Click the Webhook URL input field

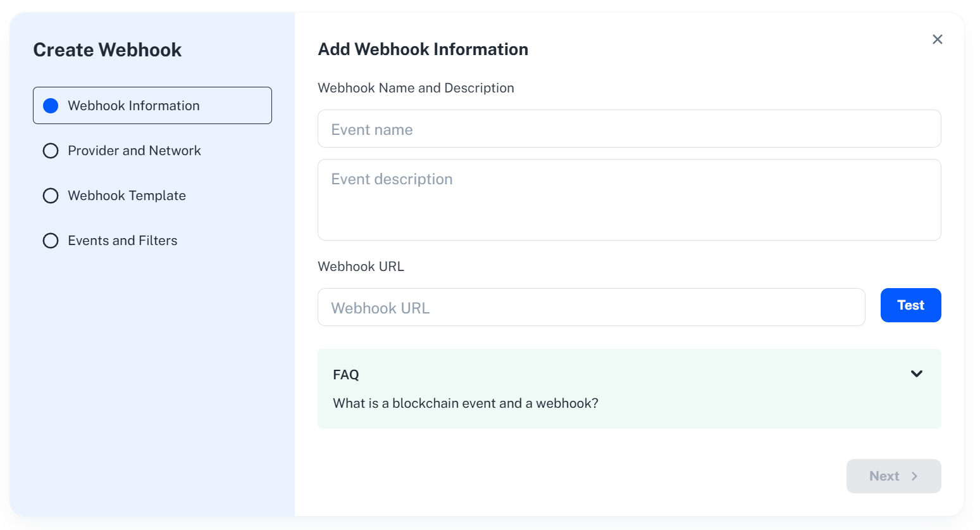tap(591, 307)
